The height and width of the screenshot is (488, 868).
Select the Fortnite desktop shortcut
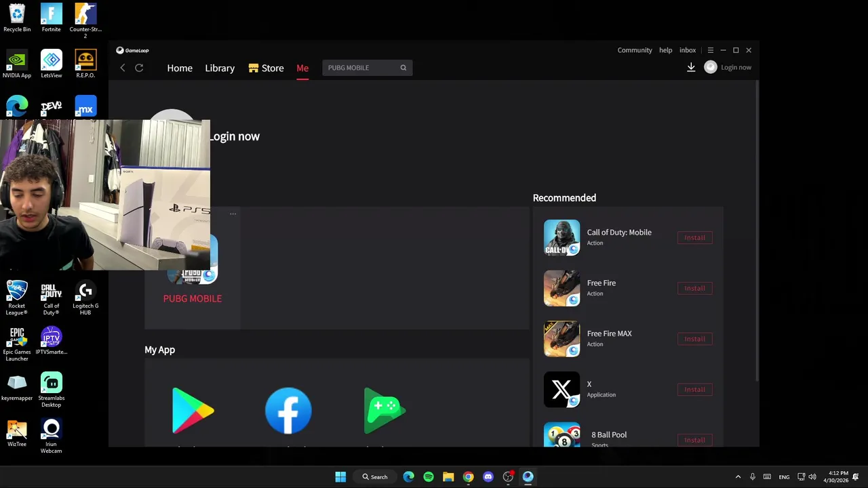point(51,18)
